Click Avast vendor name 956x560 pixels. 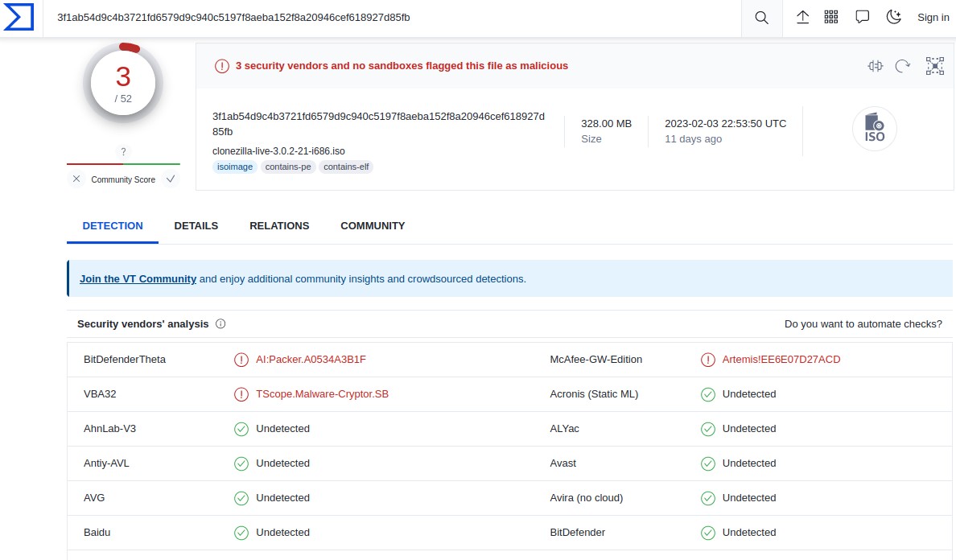pos(562,463)
